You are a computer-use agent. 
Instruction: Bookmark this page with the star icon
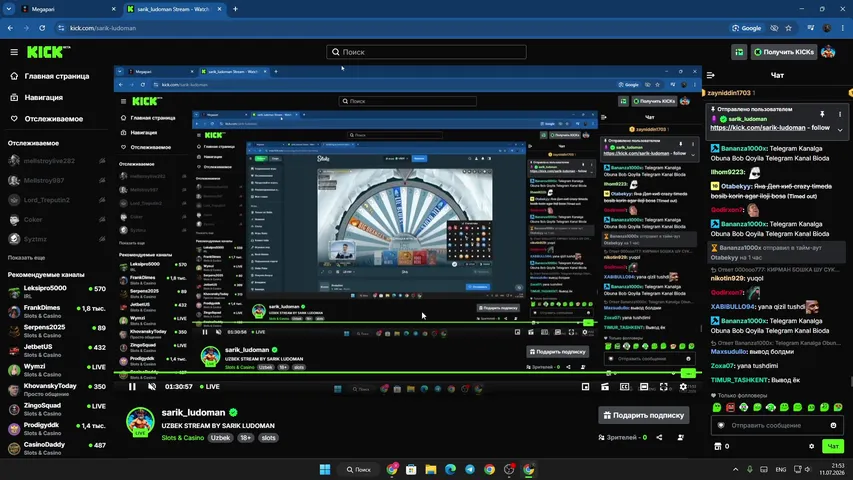(788, 28)
